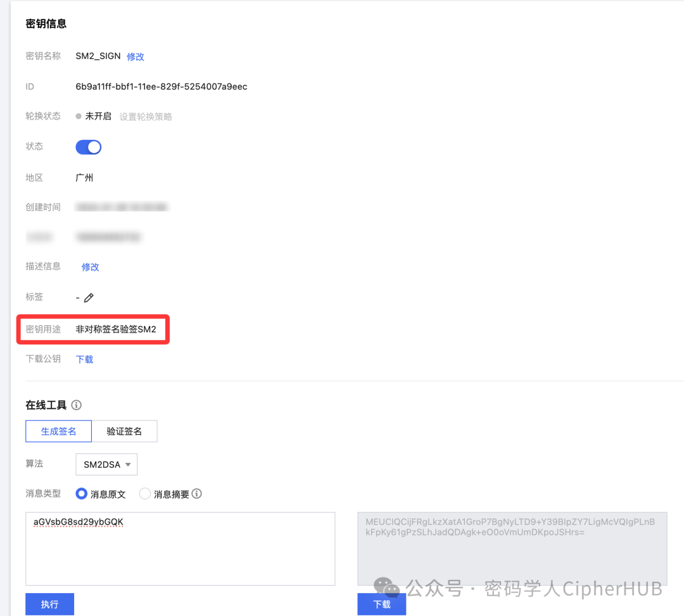Open 设置轮换策略 to configure rotation
The height and width of the screenshot is (616, 684).
(x=146, y=116)
